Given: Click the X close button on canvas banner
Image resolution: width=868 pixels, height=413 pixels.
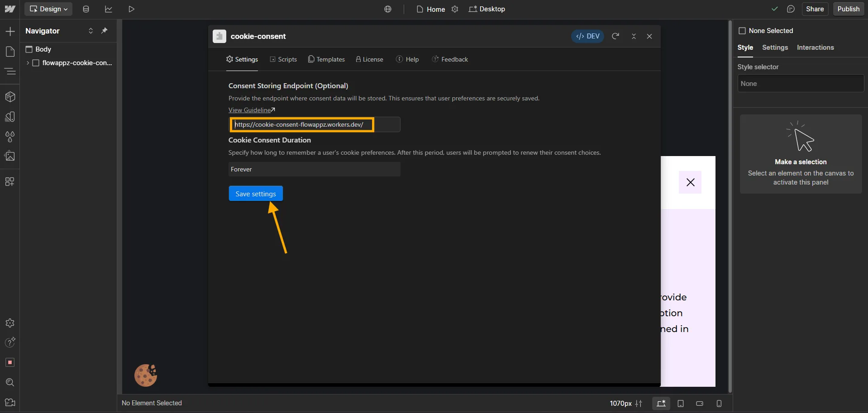Looking at the screenshot, I should pyautogui.click(x=690, y=182).
